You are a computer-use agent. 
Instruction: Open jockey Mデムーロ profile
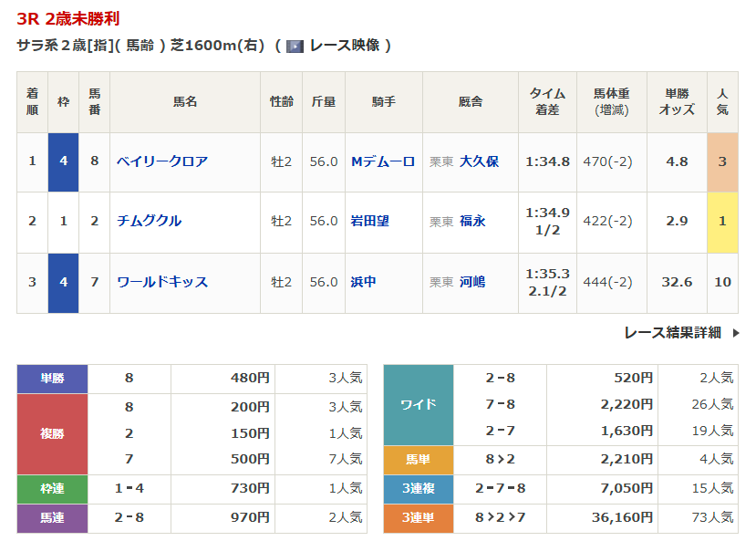pyautogui.click(x=383, y=161)
